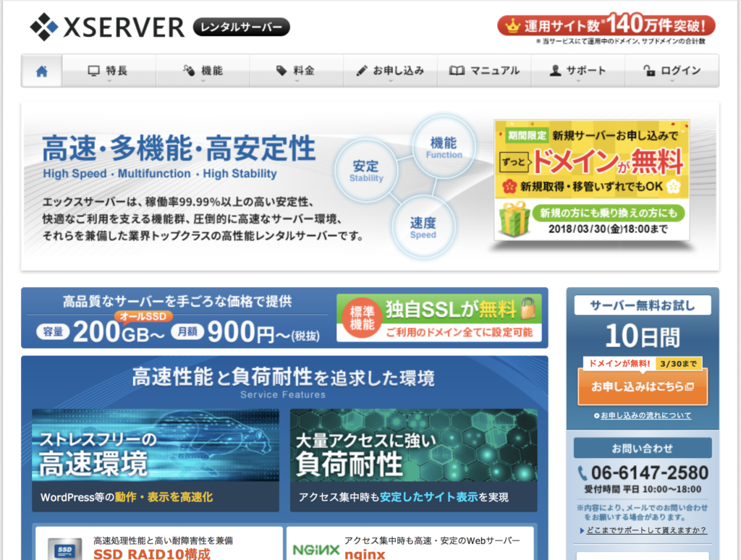Expand the arrow under 特長
Viewport: 741px width, 560px height.
coord(109,81)
